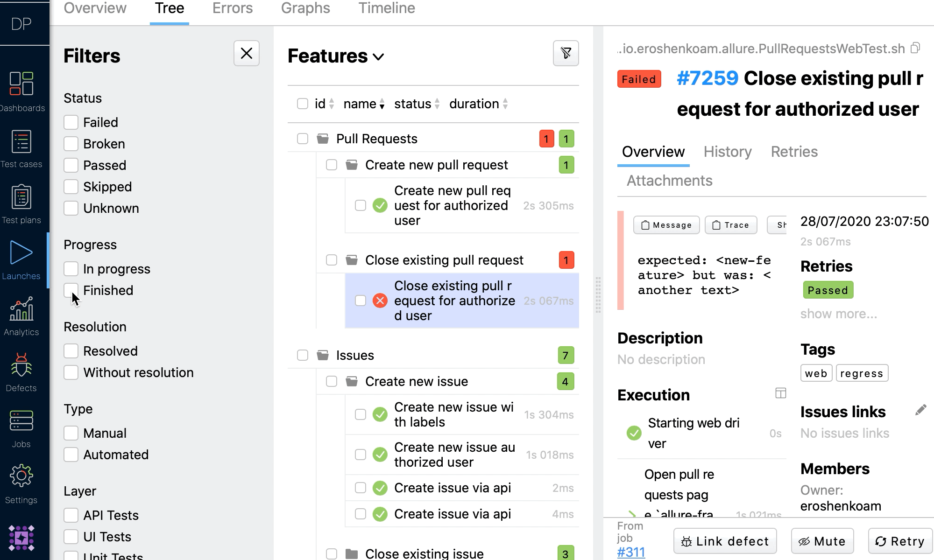Tick the Automated type checkbox
The width and height of the screenshot is (934, 560).
click(x=71, y=455)
